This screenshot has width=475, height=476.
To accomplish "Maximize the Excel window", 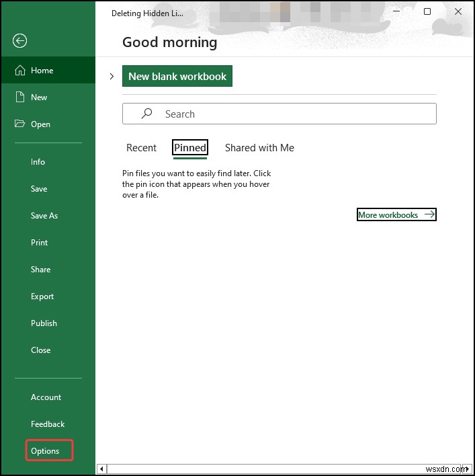I will [427, 11].
